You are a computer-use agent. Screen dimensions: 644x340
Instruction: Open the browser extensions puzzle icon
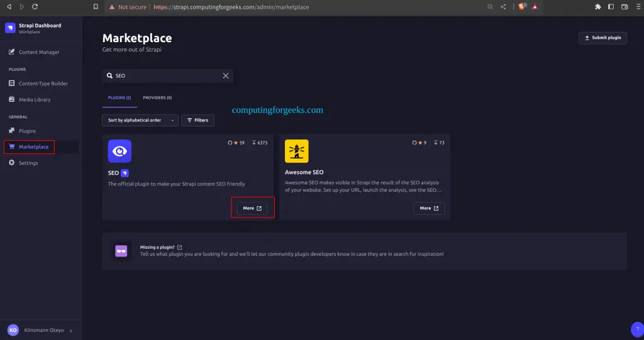coord(598,7)
